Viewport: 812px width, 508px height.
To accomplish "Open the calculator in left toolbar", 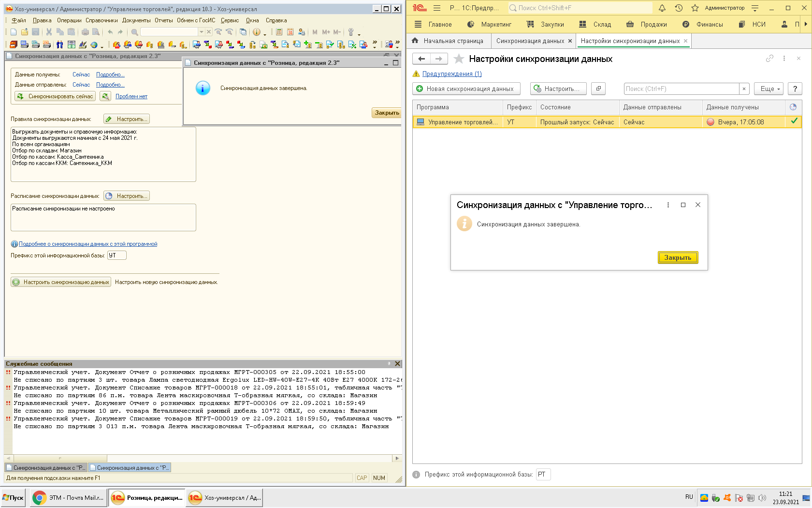I will [x=279, y=32].
